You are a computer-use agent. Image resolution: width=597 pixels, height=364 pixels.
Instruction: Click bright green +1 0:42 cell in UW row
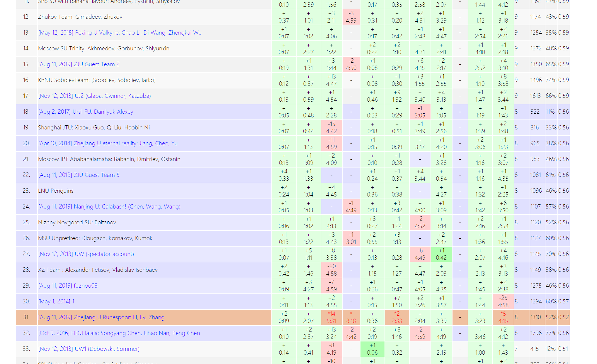[x=441, y=254]
